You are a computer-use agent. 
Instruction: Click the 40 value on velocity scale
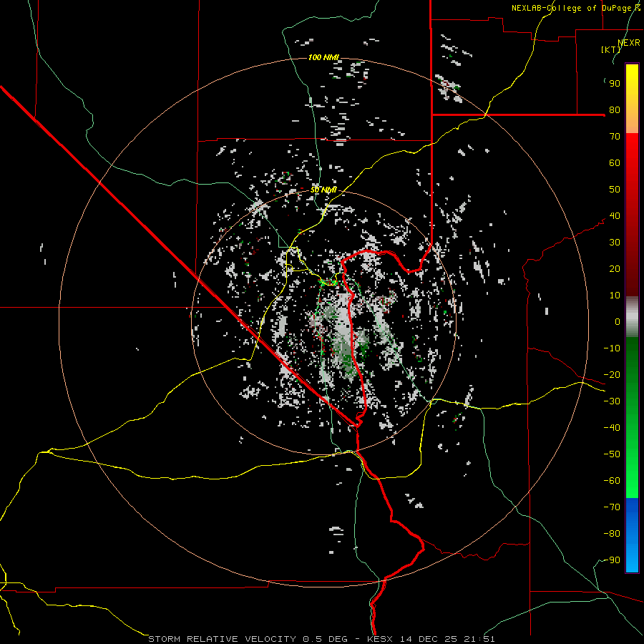pos(615,216)
